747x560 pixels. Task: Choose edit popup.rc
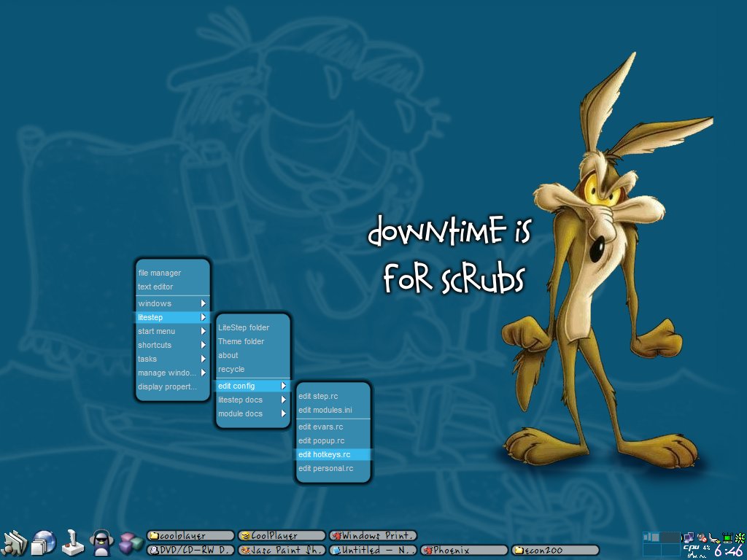[333, 440]
